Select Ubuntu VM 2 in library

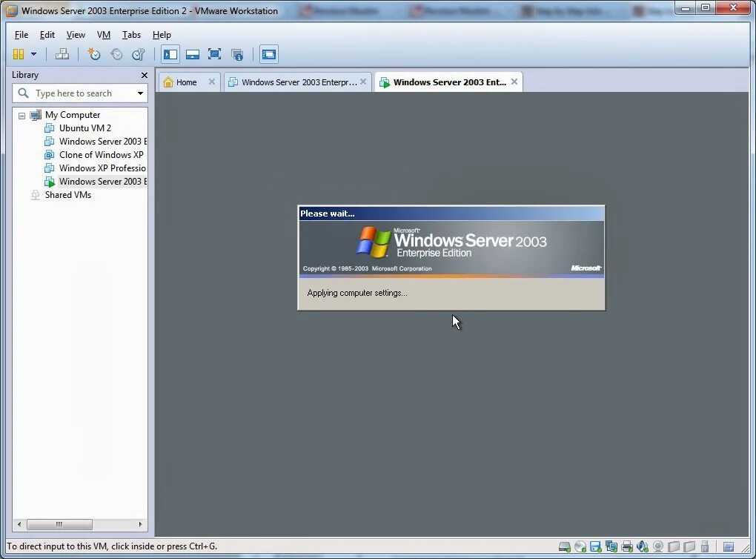pyautogui.click(x=84, y=128)
